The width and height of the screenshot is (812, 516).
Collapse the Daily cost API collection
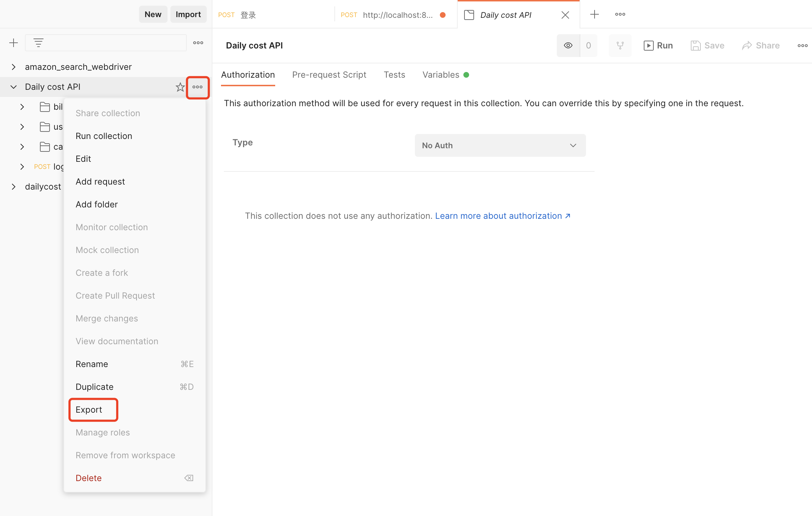pos(14,87)
